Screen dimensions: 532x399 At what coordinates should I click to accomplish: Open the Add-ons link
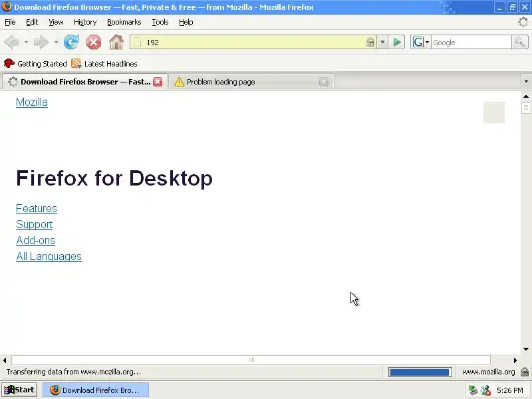pos(36,240)
